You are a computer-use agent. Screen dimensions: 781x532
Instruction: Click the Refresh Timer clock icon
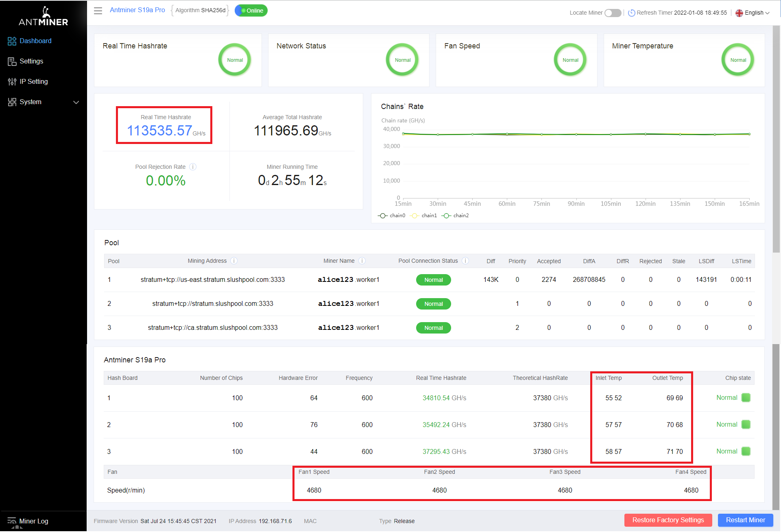tap(631, 13)
